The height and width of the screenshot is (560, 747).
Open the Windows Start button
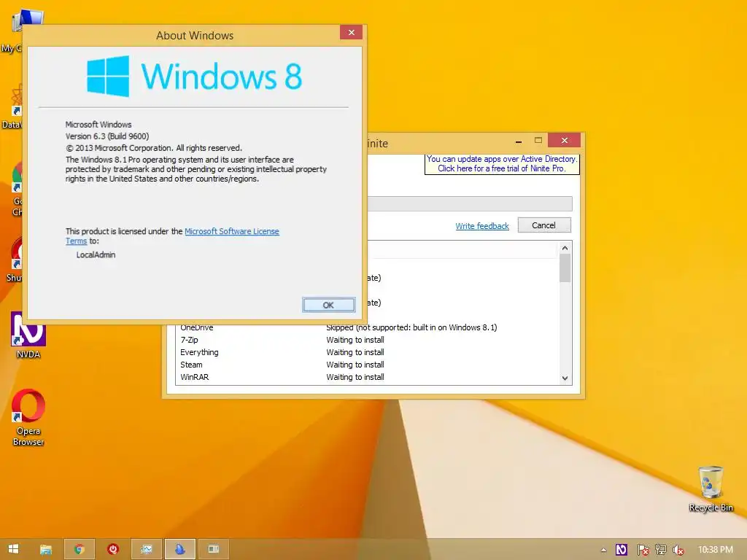(13, 549)
